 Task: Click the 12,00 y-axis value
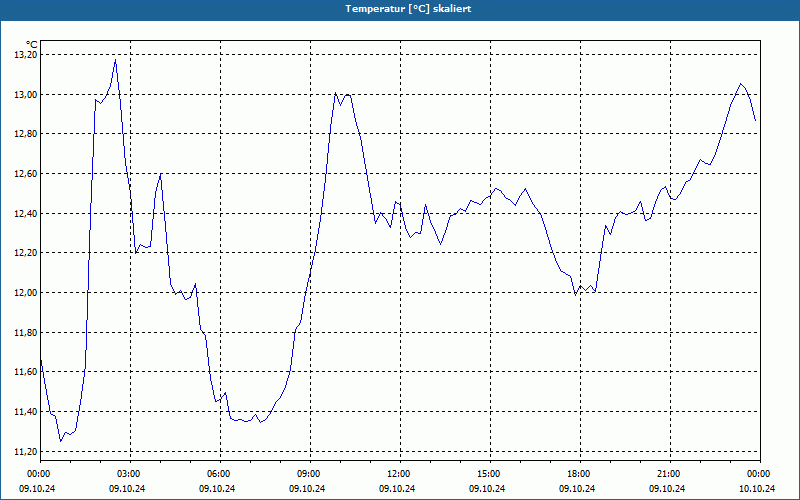pyautogui.click(x=25, y=293)
